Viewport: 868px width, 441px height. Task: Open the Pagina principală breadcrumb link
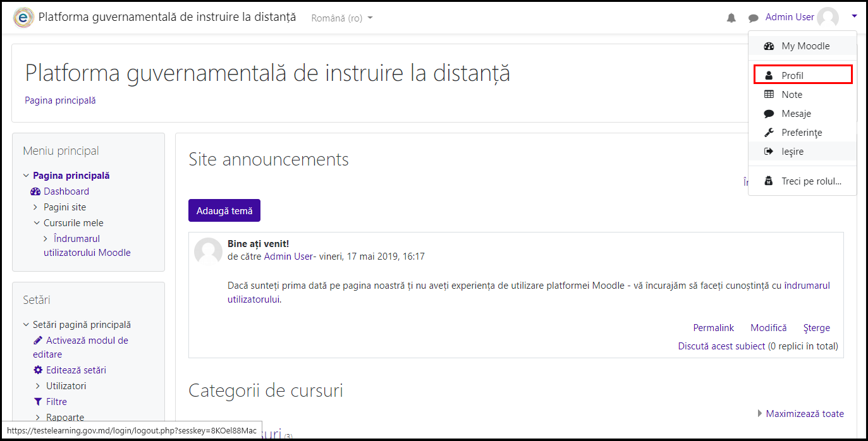pos(60,100)
